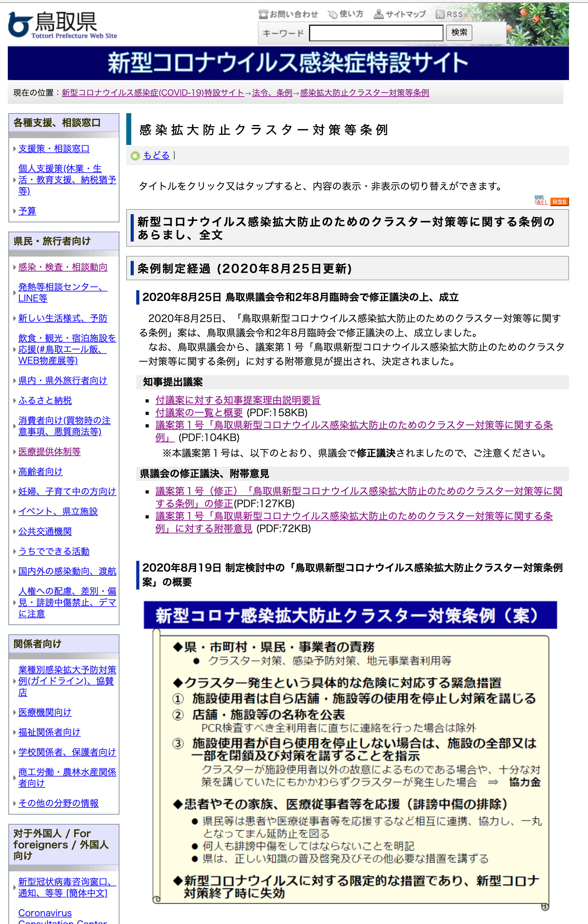Click the Tottori Prefecture logo
Viewport: 588px width, 924px height.
click(x=63, y=25)
